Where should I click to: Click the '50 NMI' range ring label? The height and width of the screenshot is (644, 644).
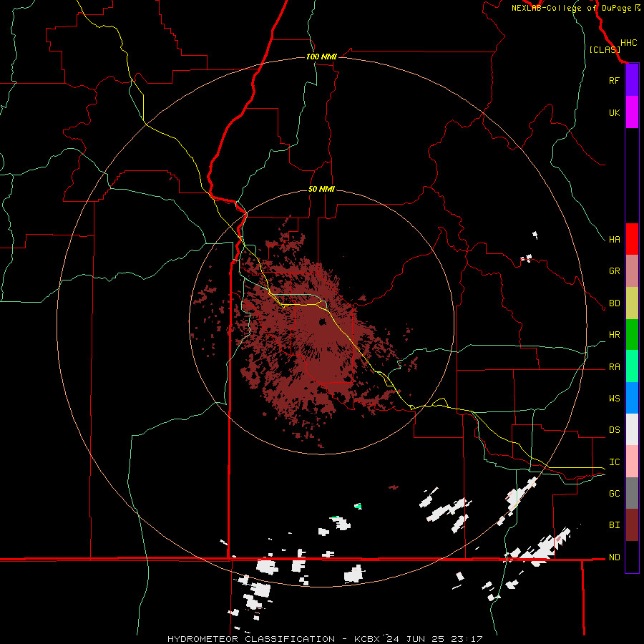click(321, 189)
